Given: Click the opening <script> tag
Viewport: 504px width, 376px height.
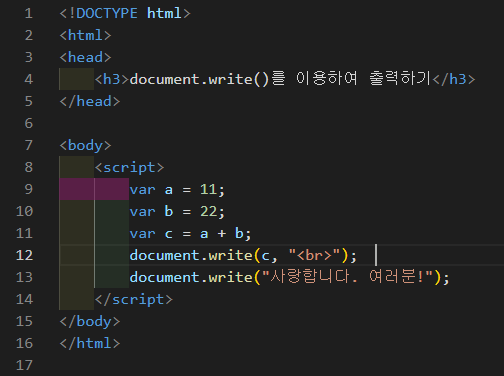Looking at the screenshot, I should point(129,168).
